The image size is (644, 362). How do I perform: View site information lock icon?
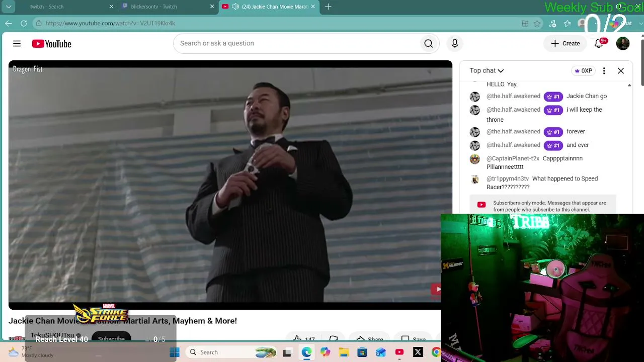39,23
